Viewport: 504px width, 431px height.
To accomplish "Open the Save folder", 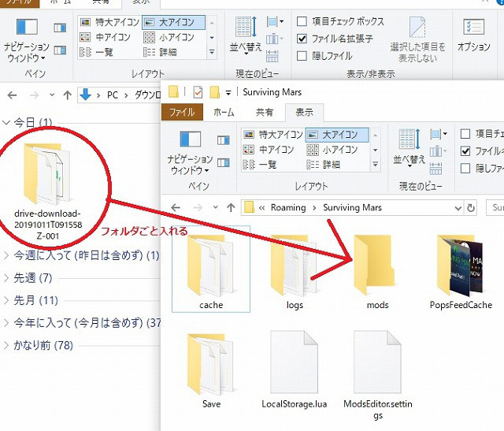I will tap(211, 371).
